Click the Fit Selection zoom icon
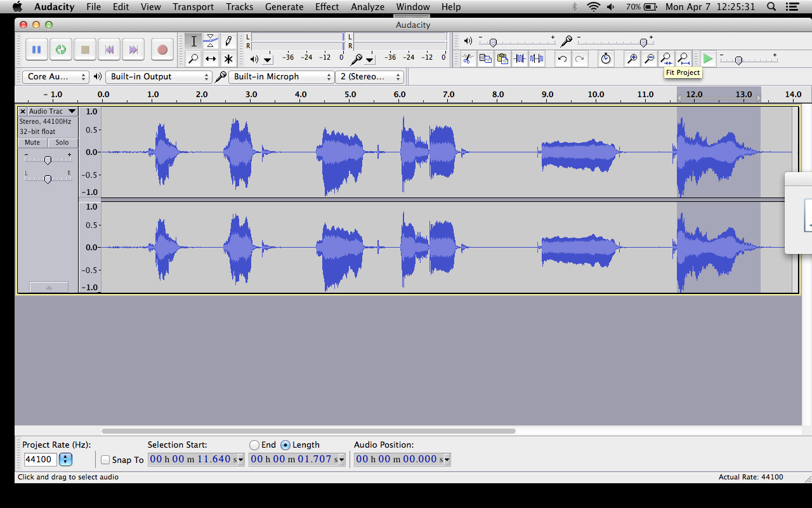 tap(666, 58)
